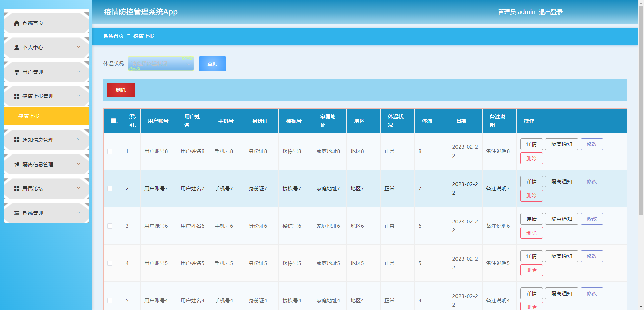Click 删除 for 用户账号5 row
Image resolution: width=644 pixels, height=310 pixels.
point(531,270)
